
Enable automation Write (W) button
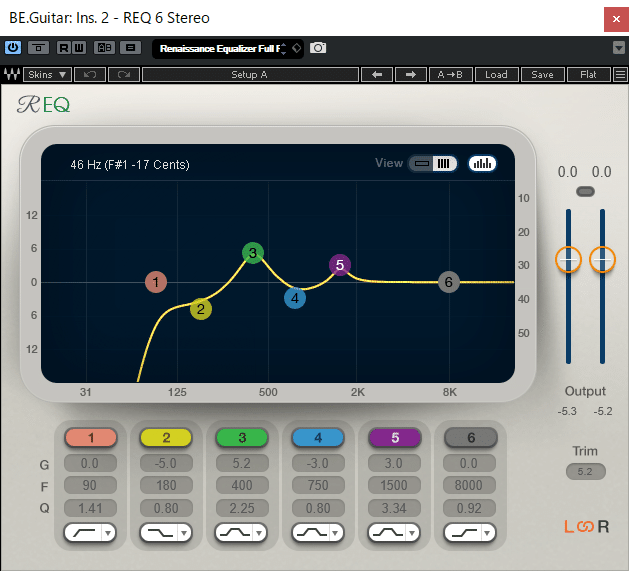79,48
